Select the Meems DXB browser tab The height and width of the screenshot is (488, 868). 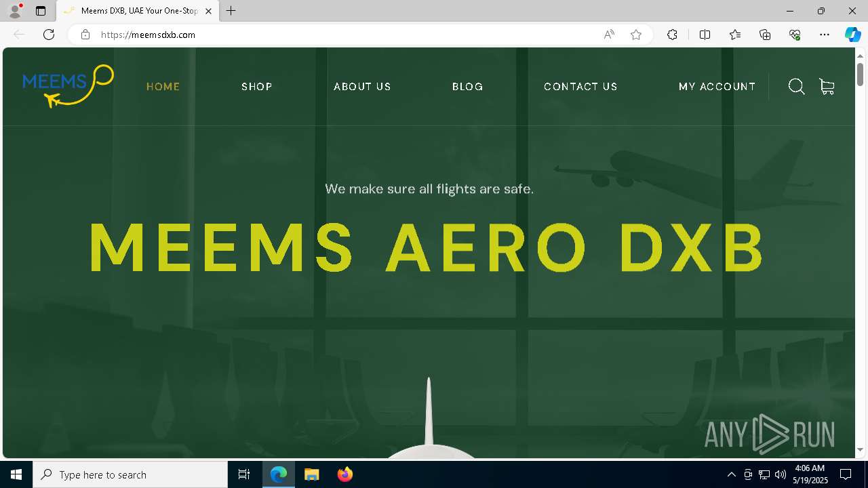138,11
